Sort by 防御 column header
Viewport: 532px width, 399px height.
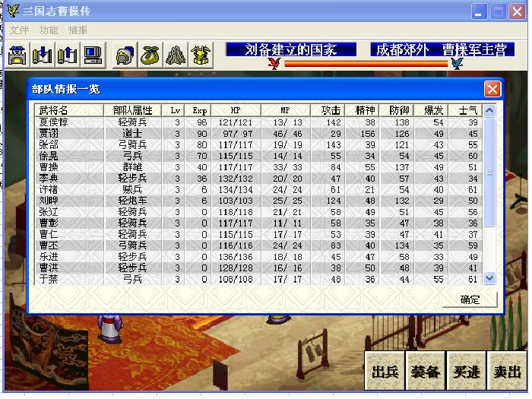[x=397, y=110]
